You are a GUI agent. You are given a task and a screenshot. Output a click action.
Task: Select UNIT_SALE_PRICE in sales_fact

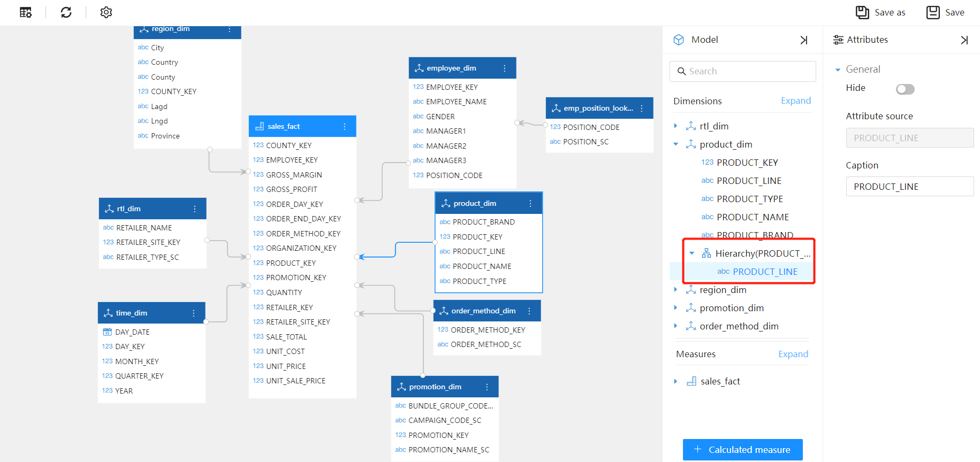tap(295, 381)
